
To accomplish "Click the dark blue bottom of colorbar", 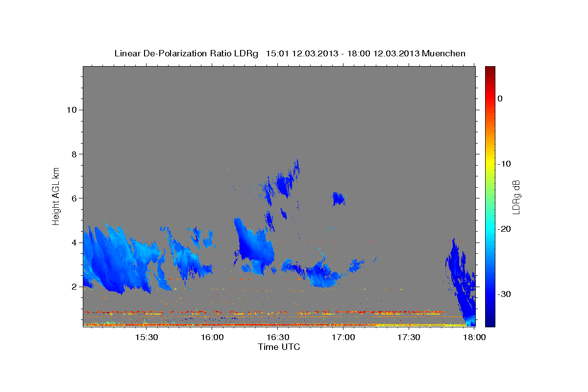I will (x=490, y=322).
